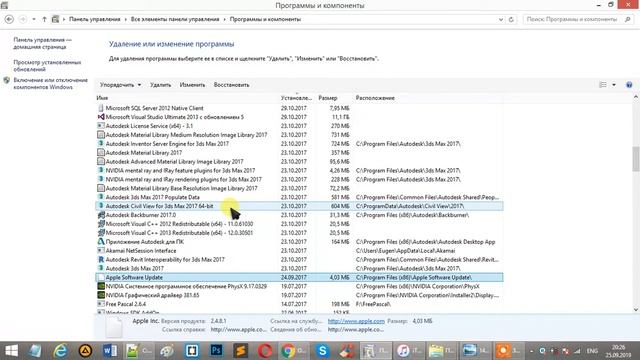Screen dimensions: 640x360
Task: Click the search programs input field
Action: [x=572, y=19]
